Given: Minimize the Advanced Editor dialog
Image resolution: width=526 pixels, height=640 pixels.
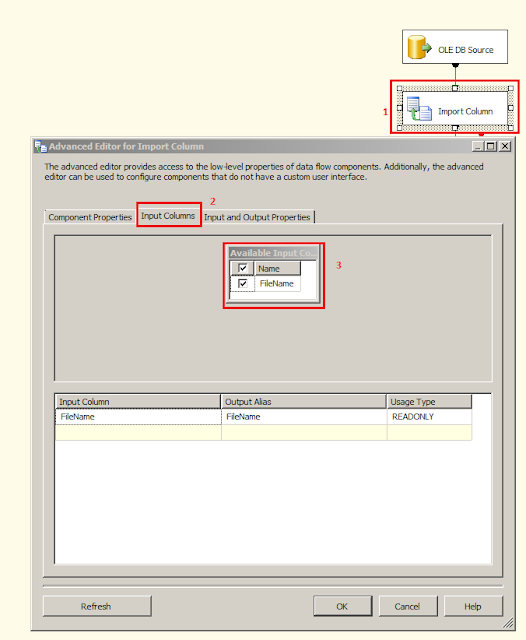Looking at the screenshot, I should pos(477,146).
